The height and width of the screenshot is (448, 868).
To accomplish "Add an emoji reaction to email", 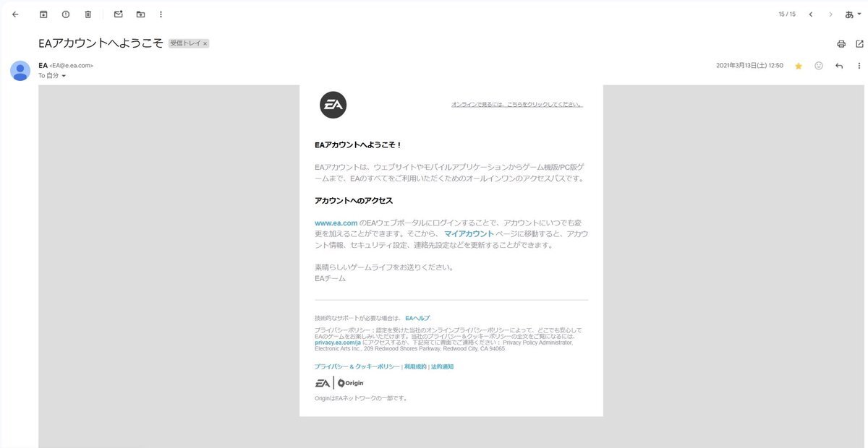I will [819, 66].
